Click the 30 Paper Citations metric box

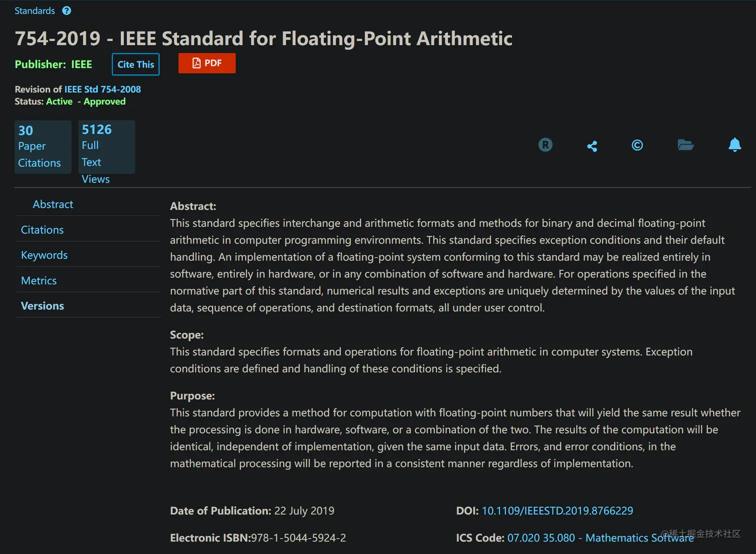click(42, 147)
